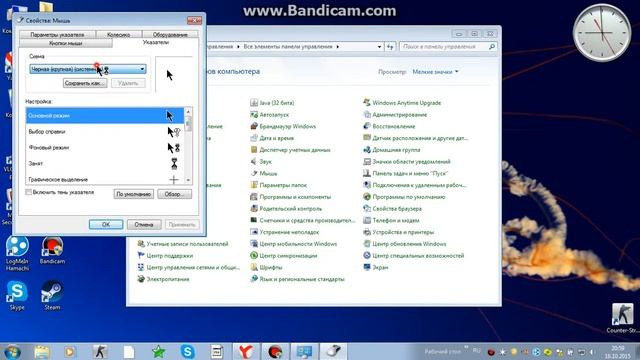Open Диспетчер учетных данных item

290,150
